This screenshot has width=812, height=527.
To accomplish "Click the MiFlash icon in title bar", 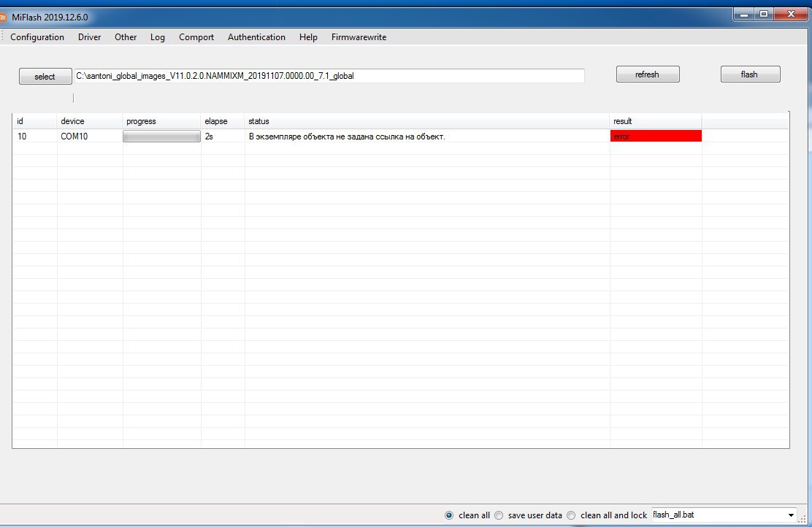I will 3,17.
